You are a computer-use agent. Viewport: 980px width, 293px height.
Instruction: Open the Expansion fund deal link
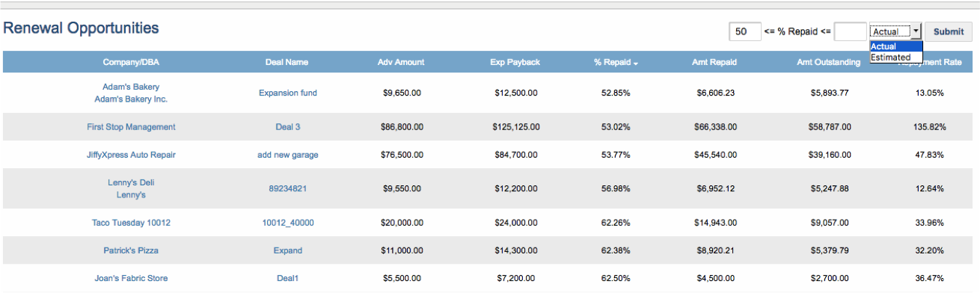click(x=288, y=93)
